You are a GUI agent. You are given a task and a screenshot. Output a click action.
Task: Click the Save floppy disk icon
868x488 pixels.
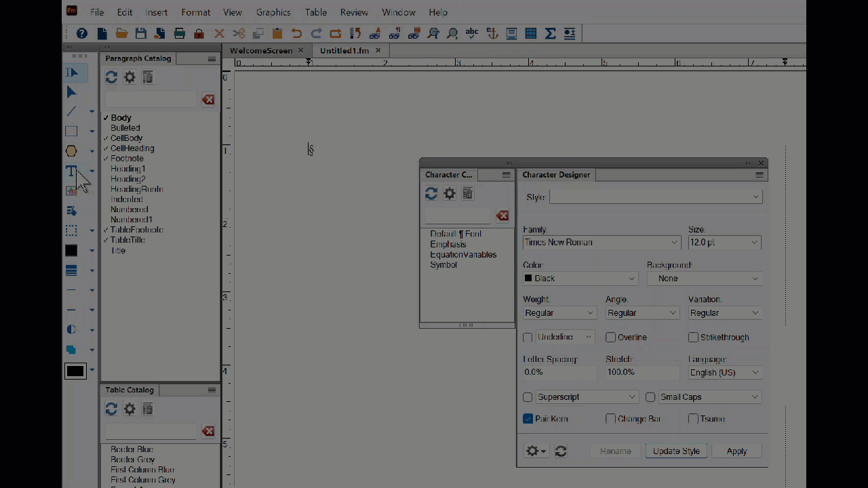tap(141, 33)
